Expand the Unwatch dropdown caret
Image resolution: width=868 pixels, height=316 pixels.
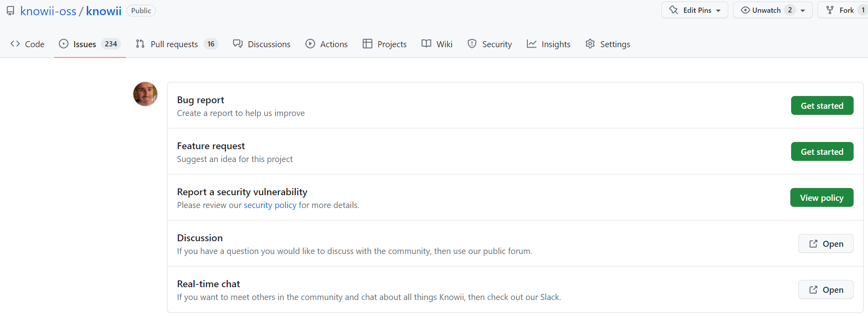pos(803,10)
